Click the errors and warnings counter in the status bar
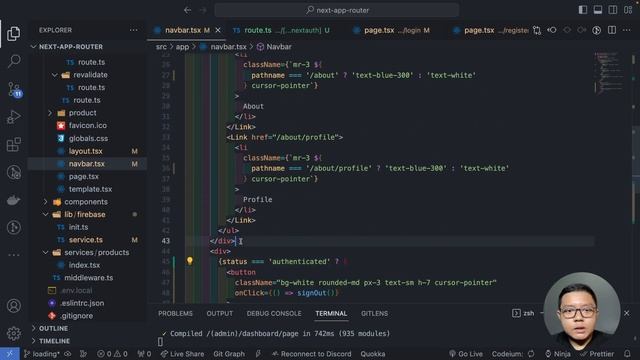 pyautogui.click(x=112, y=354)
